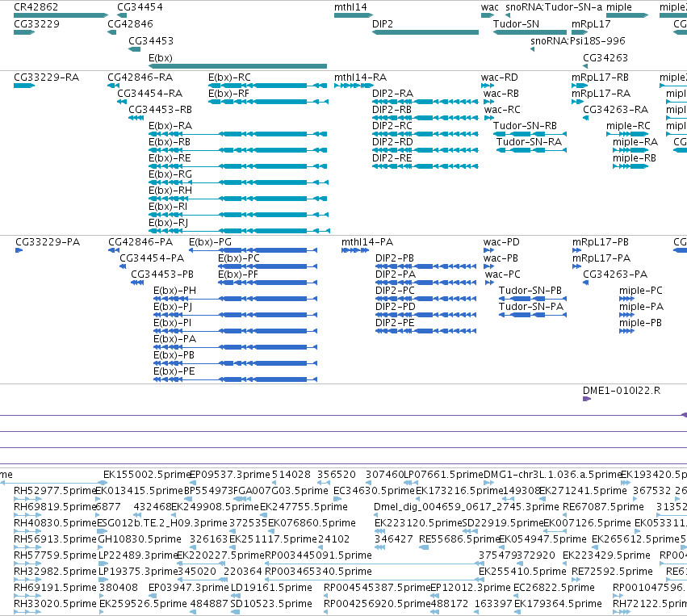This screenshot has width=687, height=616.
Task: Click the CG34453 gene label
Action: click(151, 41)
